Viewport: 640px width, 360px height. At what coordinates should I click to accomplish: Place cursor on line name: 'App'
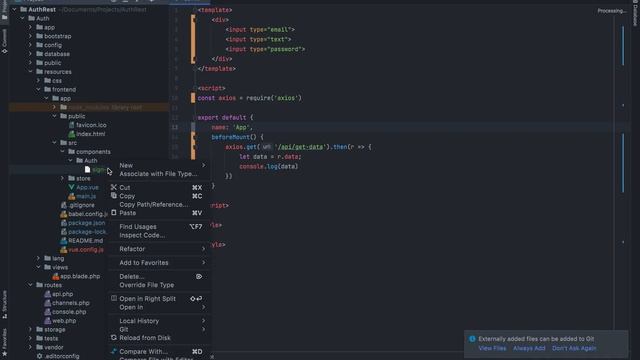coord(232,127)
